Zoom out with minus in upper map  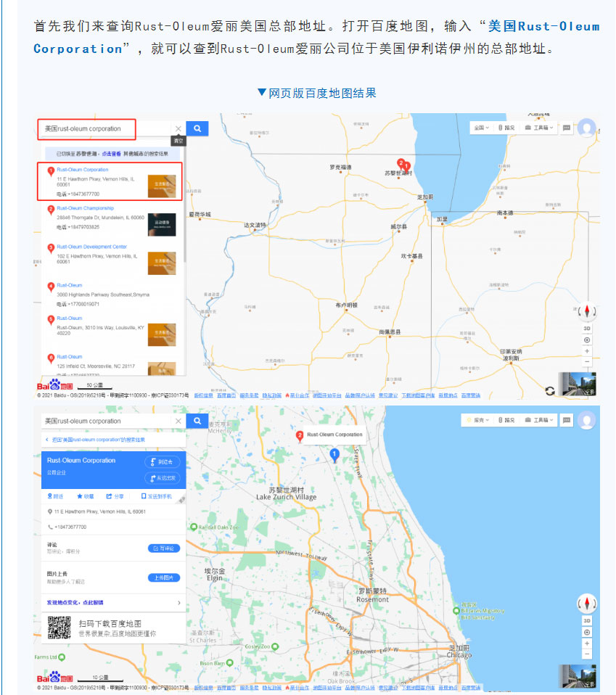(x=587, y=362)
